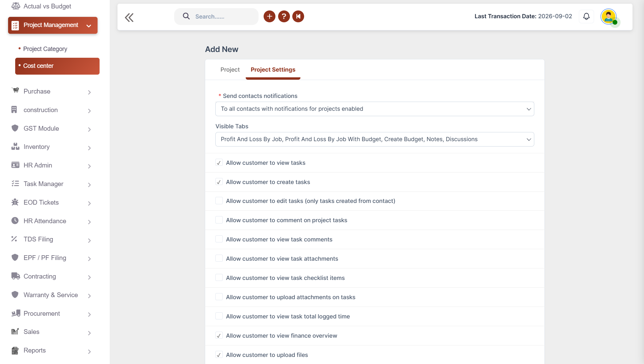
Task: Click the red plus add button
Action: pos(269,16)
